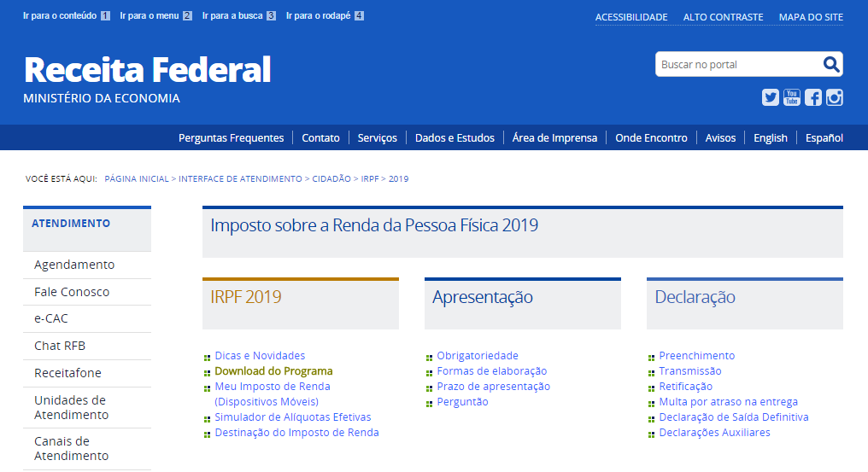The width and height of the screenshot is (868, 472).
Task: Click the 2019 breadcrumb
Action: click(399, 178)
